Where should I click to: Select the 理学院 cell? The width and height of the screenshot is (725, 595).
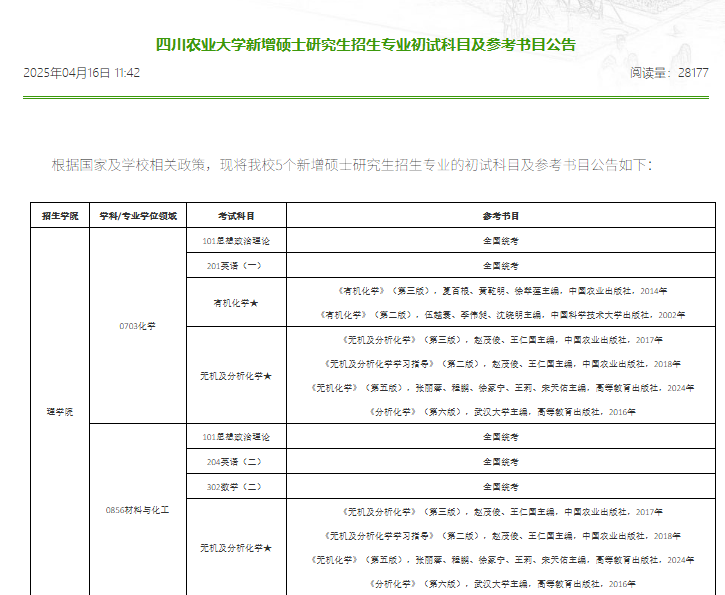pos(60,412)
